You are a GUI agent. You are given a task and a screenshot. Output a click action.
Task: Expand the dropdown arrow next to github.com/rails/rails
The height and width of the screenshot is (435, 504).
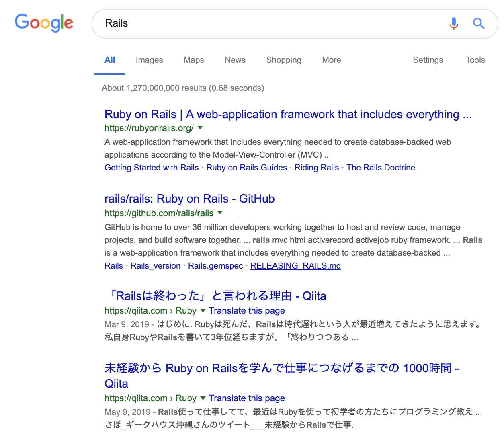(x=220, y=213)
